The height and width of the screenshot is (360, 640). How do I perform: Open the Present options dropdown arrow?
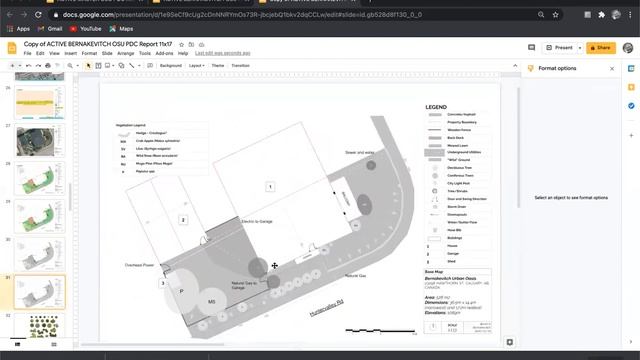point(580,48)
